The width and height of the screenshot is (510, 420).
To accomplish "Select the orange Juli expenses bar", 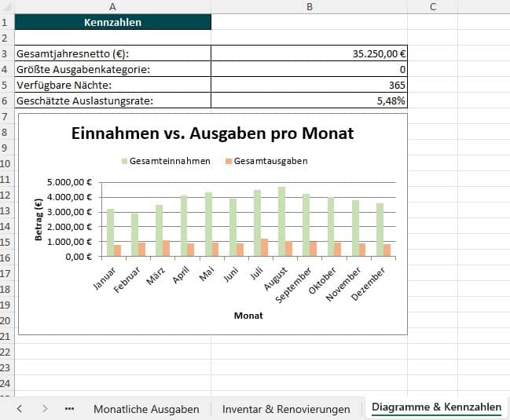I will click(265, 247).
